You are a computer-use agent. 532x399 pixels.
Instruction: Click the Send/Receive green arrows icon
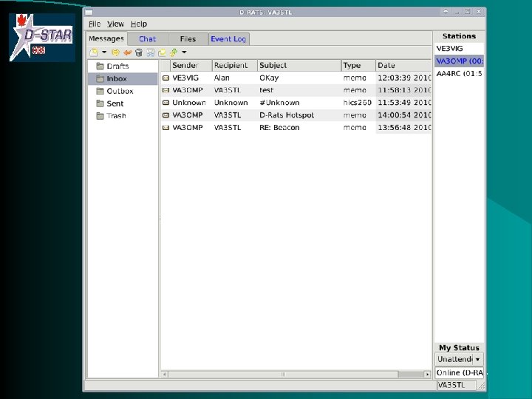click(173, 52)
